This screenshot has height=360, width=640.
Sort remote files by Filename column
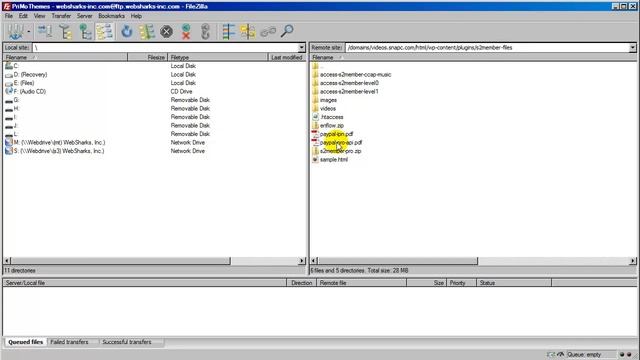(473, 58)
